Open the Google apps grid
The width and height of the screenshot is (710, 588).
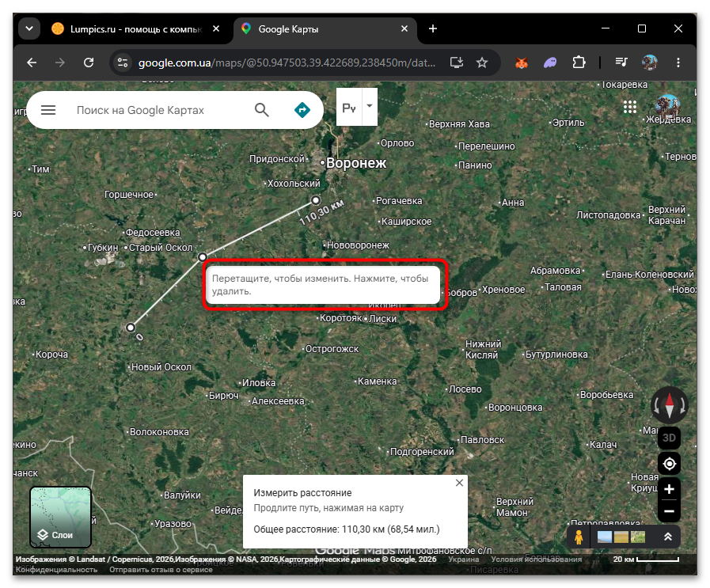point(630,107)
